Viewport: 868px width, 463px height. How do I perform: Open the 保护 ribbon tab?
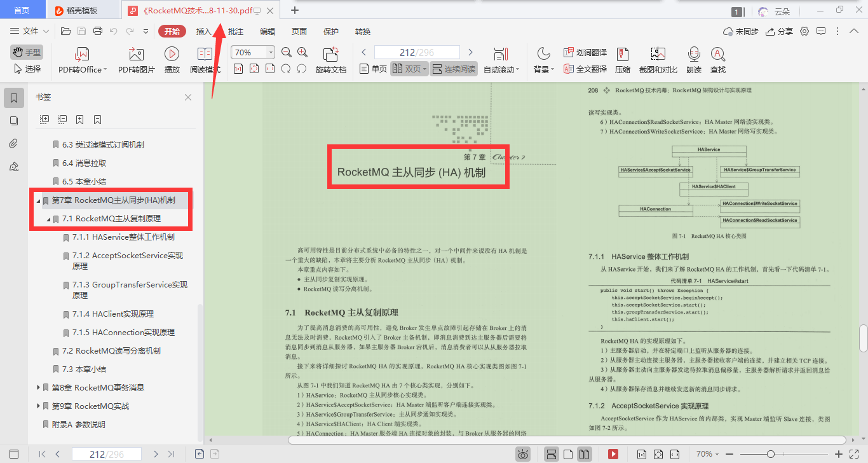(331, 31)
